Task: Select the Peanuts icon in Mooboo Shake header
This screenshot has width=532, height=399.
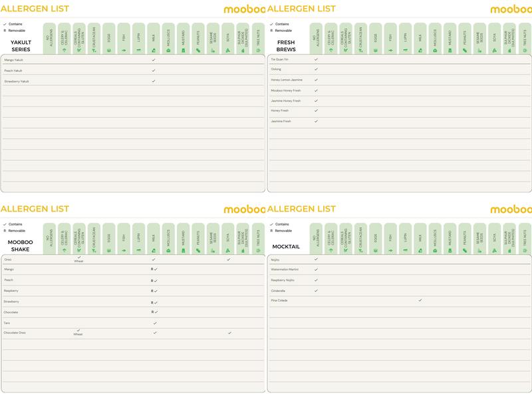Action: coord(198,249)
